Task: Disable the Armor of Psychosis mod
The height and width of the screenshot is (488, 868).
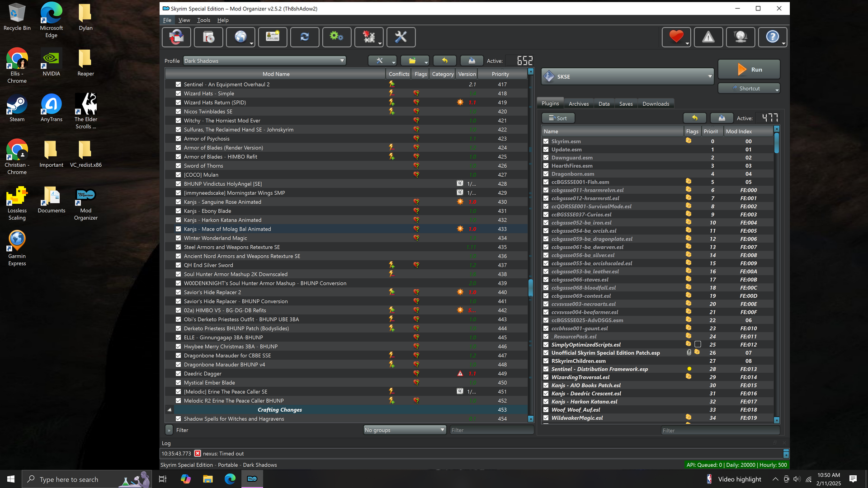Action: [179, 139]
